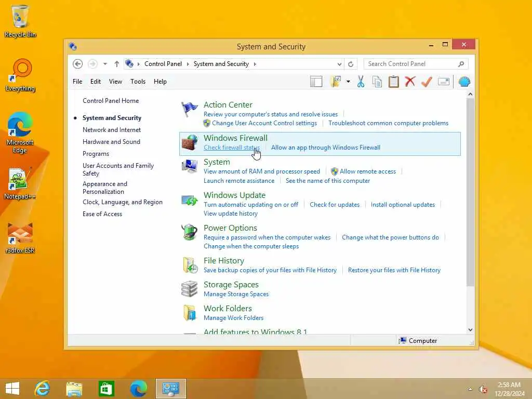Image resolution: width=532 pixels, height=399 pixels.
Task: Open Troubleshoot common computer problems
Action: pos(388,123)
